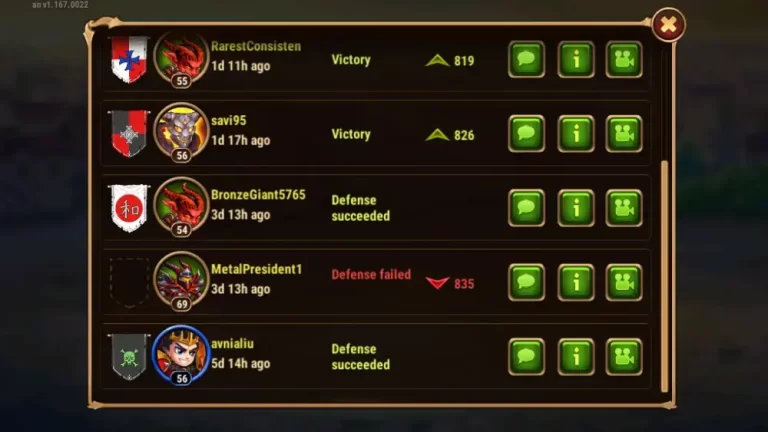
Task: Show info for MetalPresident1 failed defense
Action: (x=576, y=283)
